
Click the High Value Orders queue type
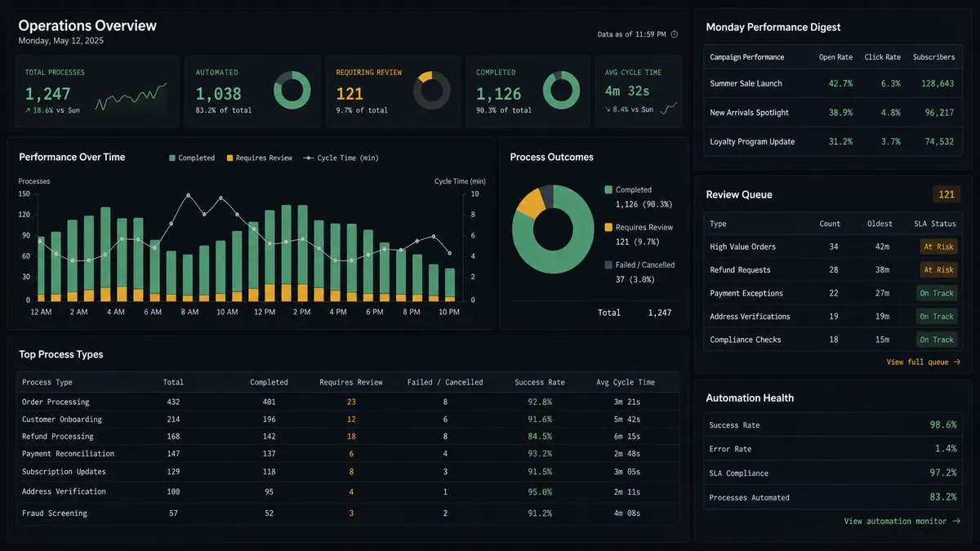(x=743, y=247)
